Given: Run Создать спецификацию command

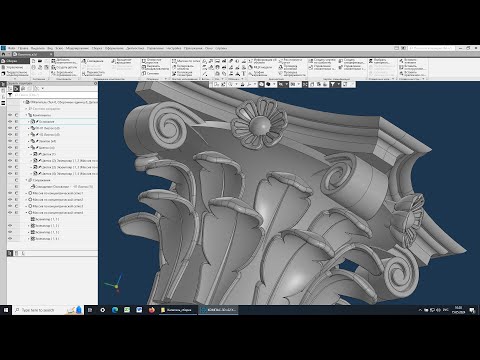Looking at the screenshot, I should (x=352, y=61).
